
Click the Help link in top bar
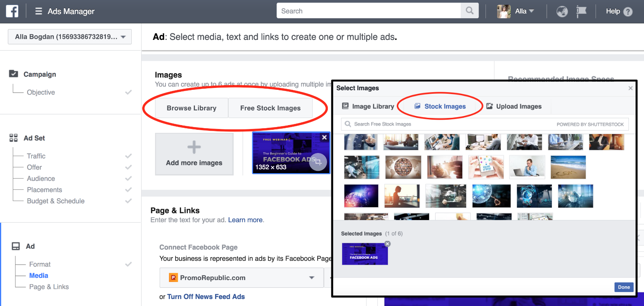coord(613,11)
